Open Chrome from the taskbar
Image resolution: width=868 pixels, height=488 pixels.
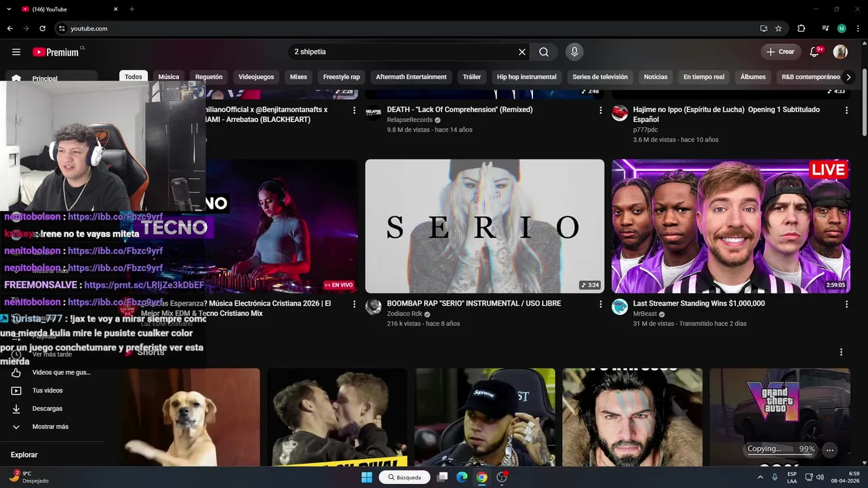[x=481, y=477]
